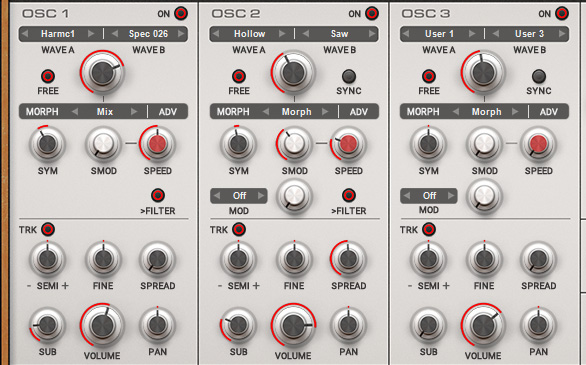Click the OSC 2 SPREAD knob
This screenshot has width=586, height=365.
point(348,259)
